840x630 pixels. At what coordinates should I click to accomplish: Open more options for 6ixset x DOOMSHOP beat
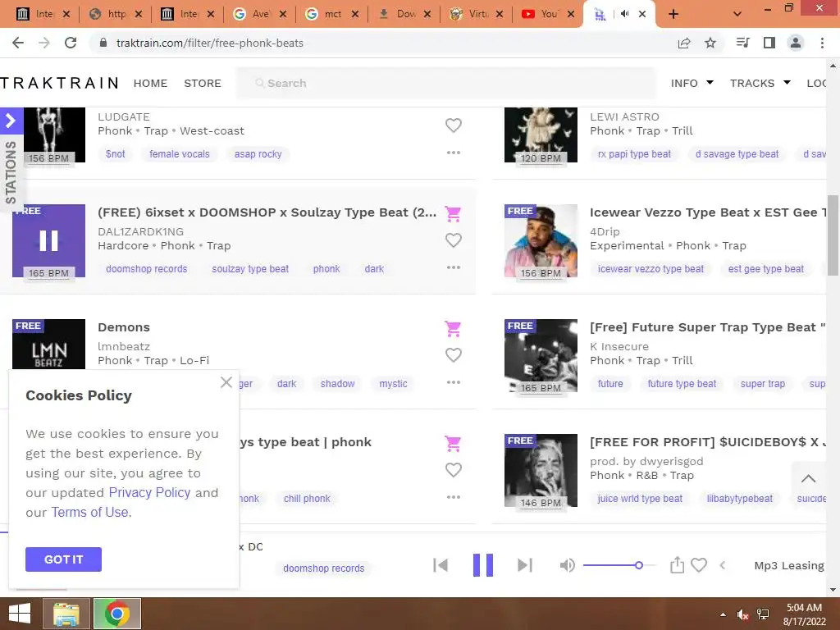point(453,267)
